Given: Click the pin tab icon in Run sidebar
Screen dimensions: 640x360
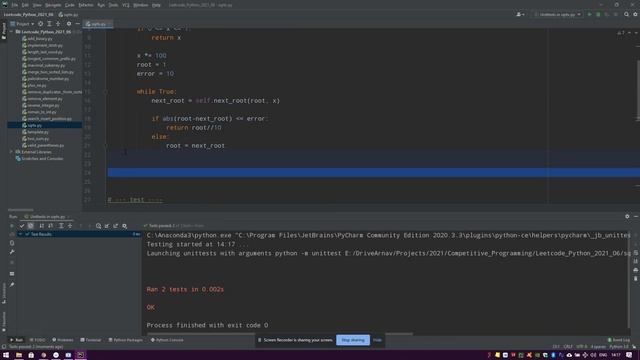Looking at the screenshot, I should click(12, 284).
